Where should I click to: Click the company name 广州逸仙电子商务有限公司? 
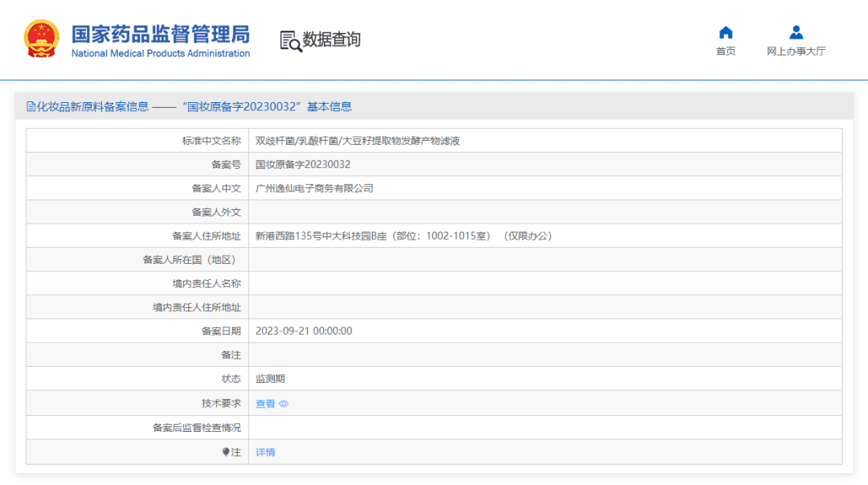point(314,188)
